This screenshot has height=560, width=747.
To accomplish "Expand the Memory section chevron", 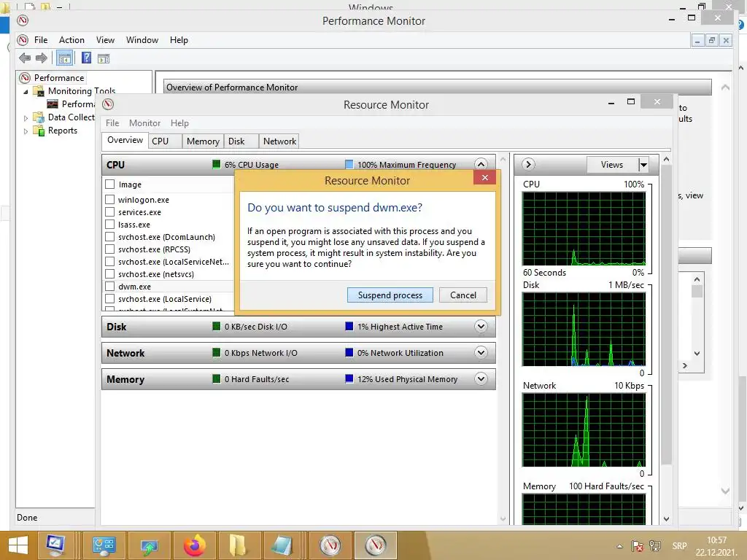I will pos(481,378).
